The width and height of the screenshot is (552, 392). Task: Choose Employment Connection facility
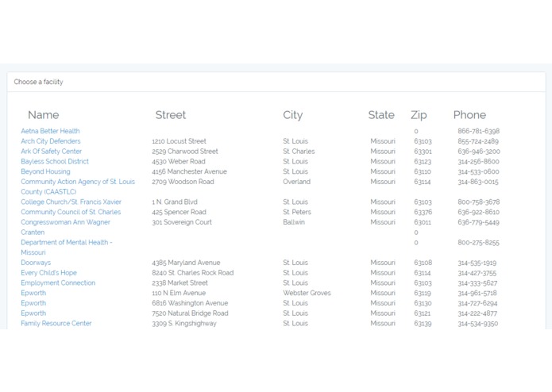click(x=58, y=283)
